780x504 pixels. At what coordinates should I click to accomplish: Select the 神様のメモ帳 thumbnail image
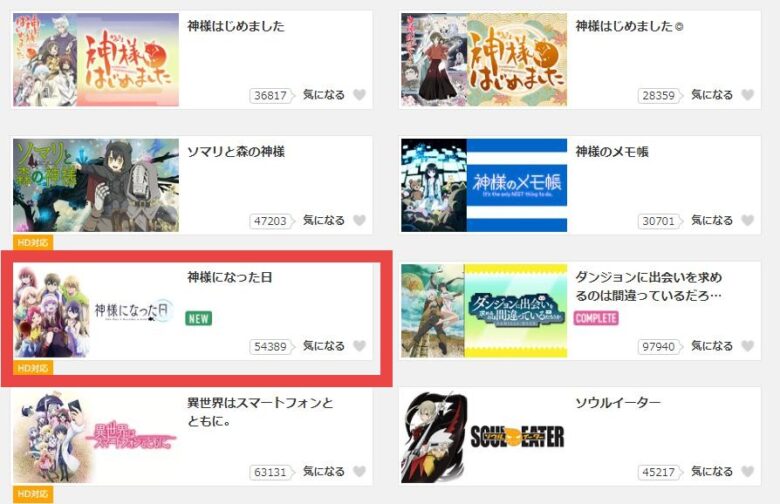[x=484, y=185]
